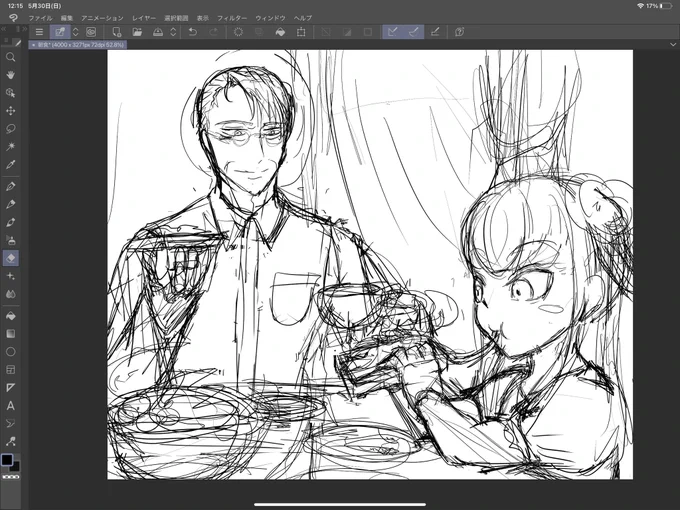Select the Operation object tool

tap(10, 93)
